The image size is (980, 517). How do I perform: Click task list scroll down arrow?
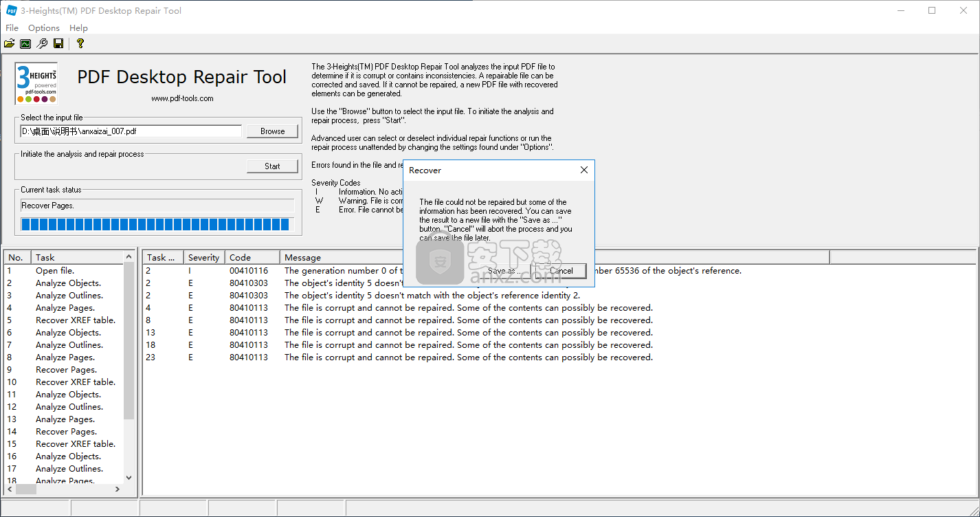tap(129, 477)
